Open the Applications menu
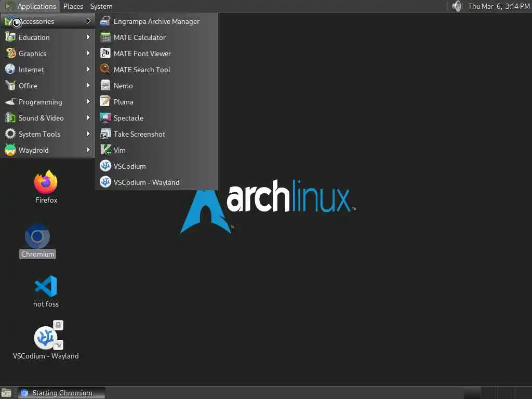The width and height of the screenshot is (532, 399). [x=31, y=6]
